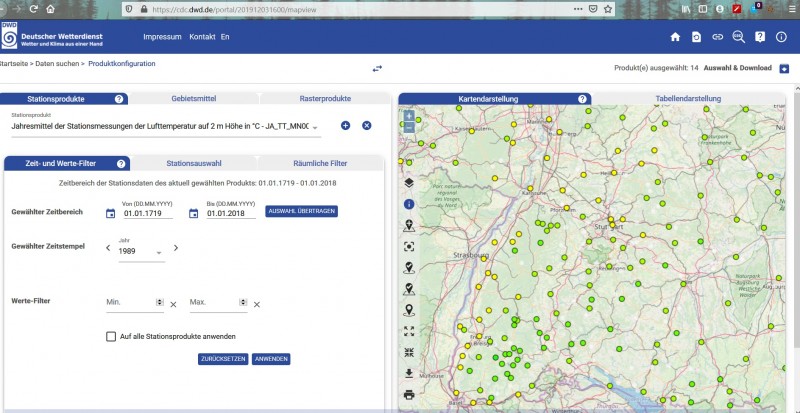Go to next year with right chevron
The image size is (800, 413).
click(x=176, y=248)
